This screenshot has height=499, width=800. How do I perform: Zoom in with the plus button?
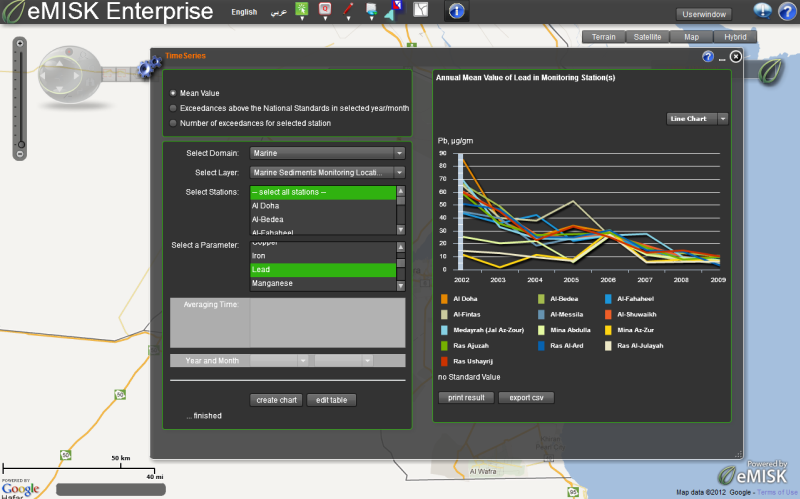[20, 43]
